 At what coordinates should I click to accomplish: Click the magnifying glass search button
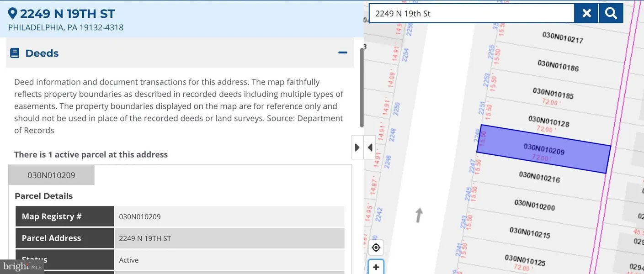611,13
